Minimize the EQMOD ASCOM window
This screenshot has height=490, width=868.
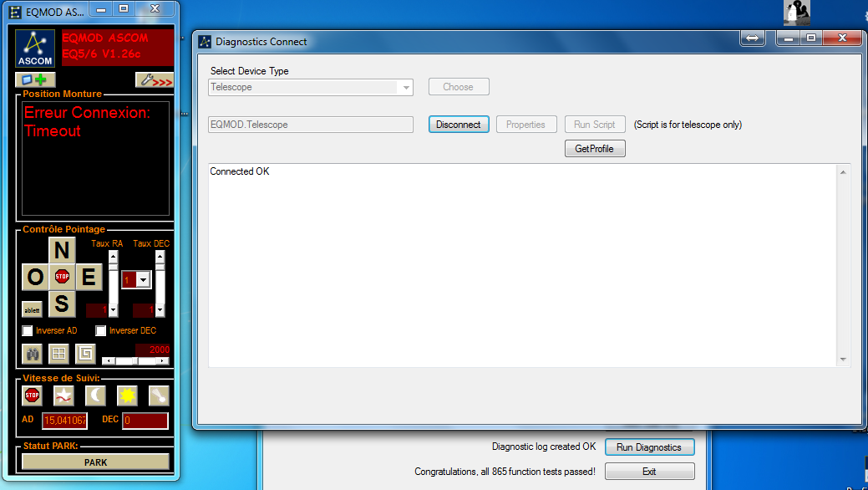(101, 9)
